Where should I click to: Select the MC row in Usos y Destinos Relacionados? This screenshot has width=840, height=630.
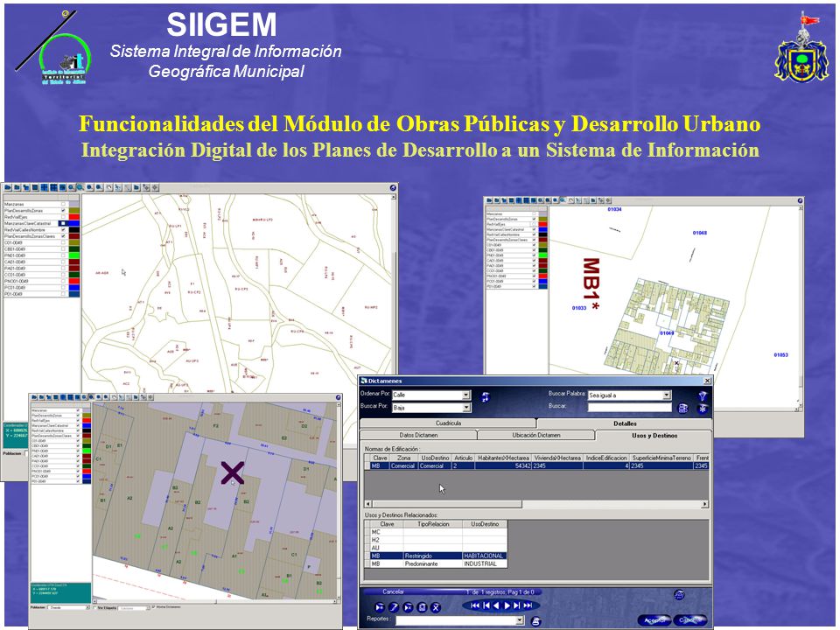pos(437,532)
